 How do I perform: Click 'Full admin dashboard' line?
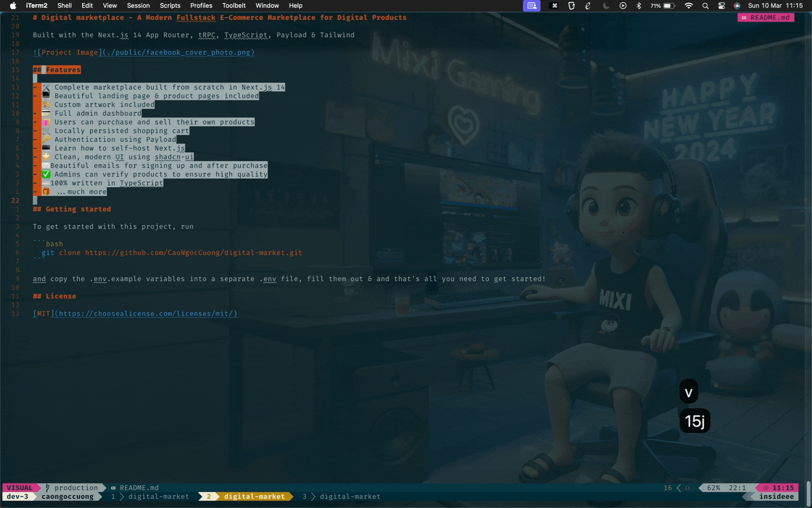(87, 113)
